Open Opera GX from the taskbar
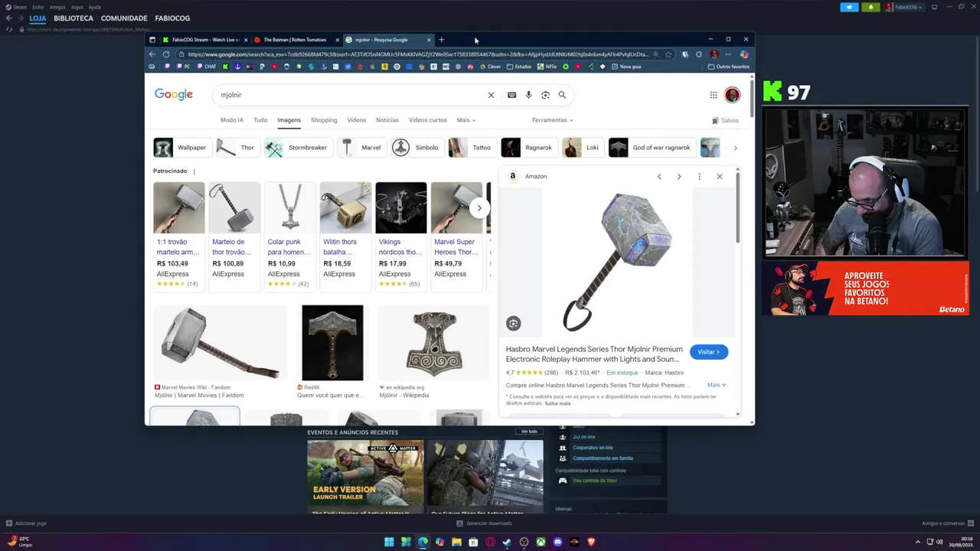The height and width of the screenshot is (551, 980). [490, 542]
